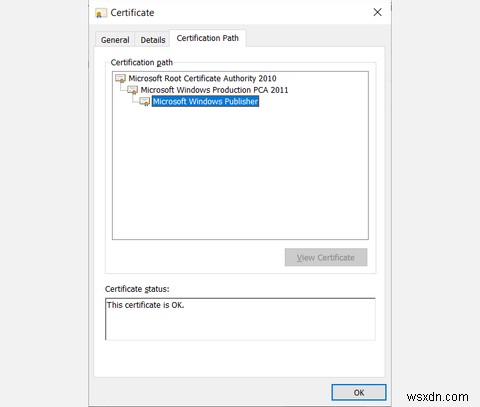Select Microsoft Windows Production PCA 2011 entry

pos(214,90)
